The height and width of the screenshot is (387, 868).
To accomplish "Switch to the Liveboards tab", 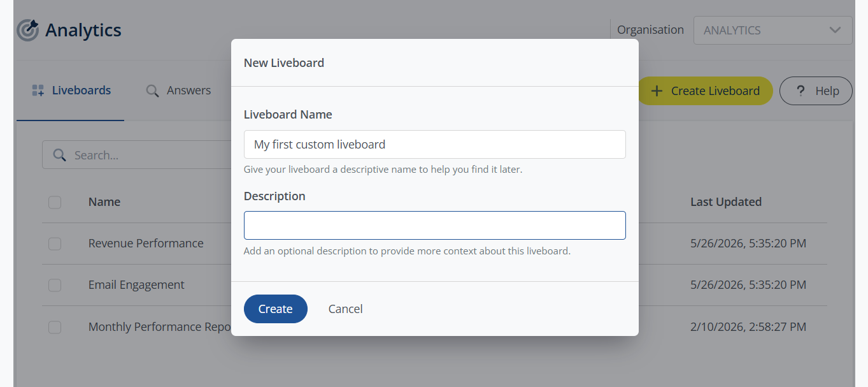I will (x=71, y=91).
